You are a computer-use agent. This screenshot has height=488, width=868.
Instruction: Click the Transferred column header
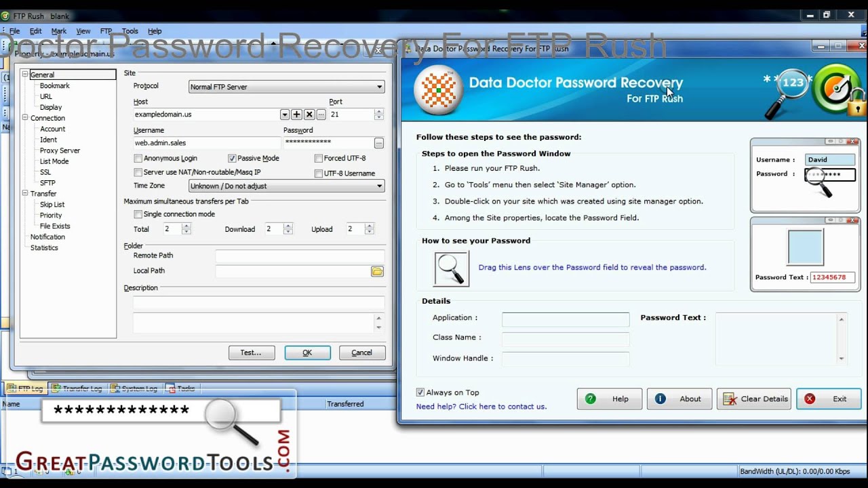point(345,404)
